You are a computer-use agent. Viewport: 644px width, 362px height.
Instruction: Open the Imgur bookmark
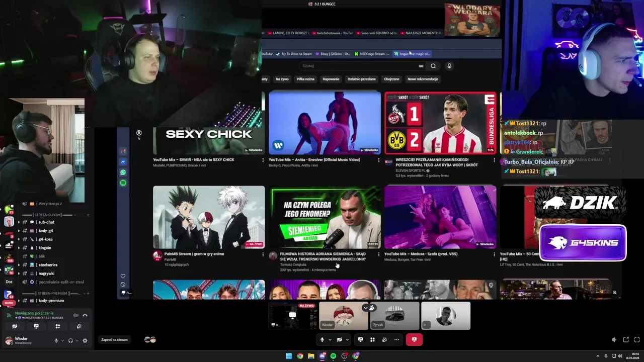[x=412, y=54]
